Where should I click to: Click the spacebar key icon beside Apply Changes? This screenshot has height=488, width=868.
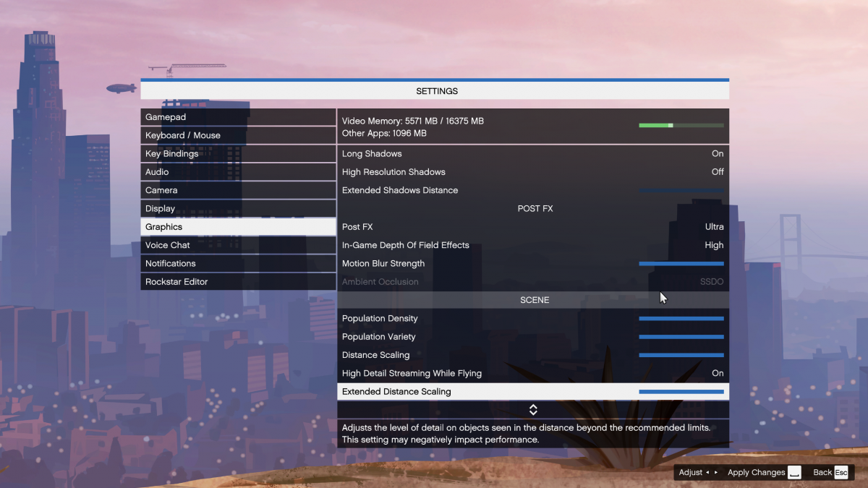tap(794, 472)
